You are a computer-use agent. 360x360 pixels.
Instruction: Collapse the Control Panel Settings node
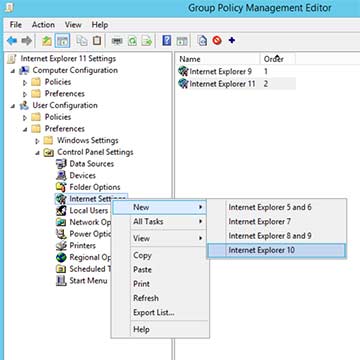point(37,153)
